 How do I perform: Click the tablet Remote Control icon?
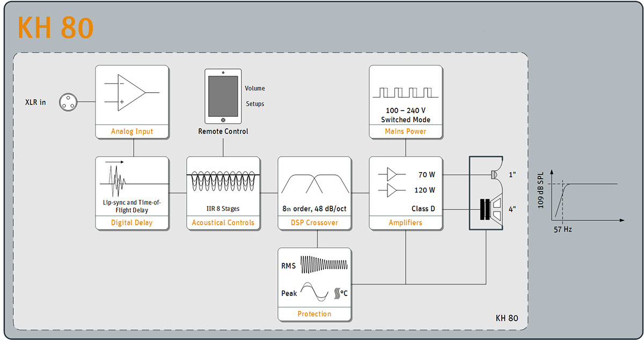tap(223, 97)
